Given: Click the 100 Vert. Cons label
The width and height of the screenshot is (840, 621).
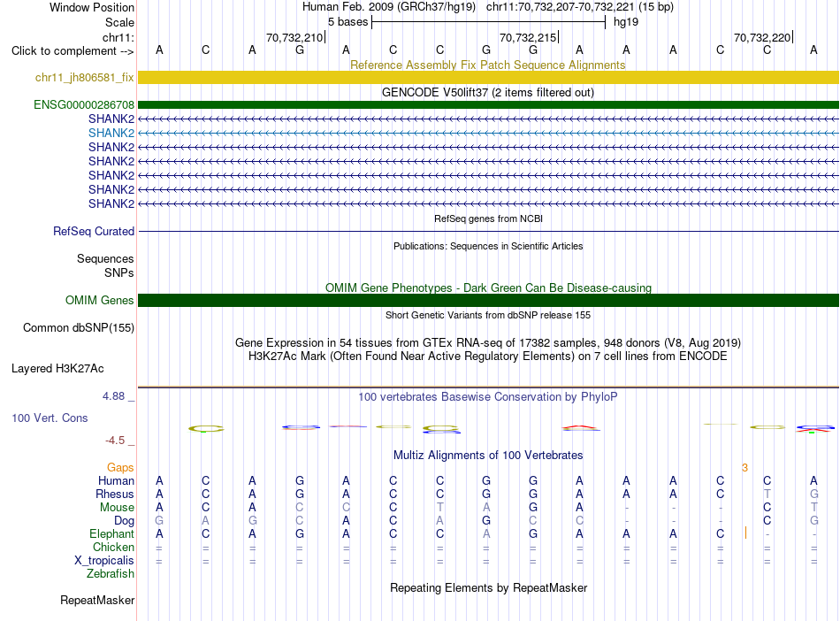Looking at the screenshot, I should tap(50, 418).
